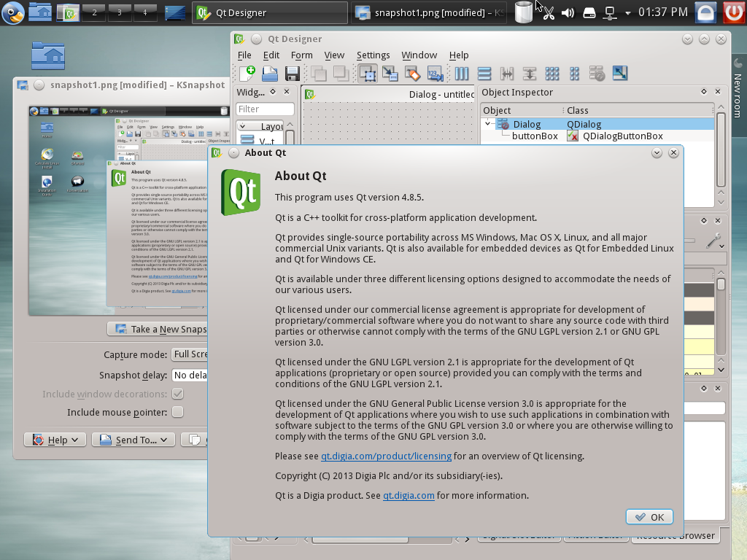Apply Lay Out in a Form Layout icon

point(575,74)
